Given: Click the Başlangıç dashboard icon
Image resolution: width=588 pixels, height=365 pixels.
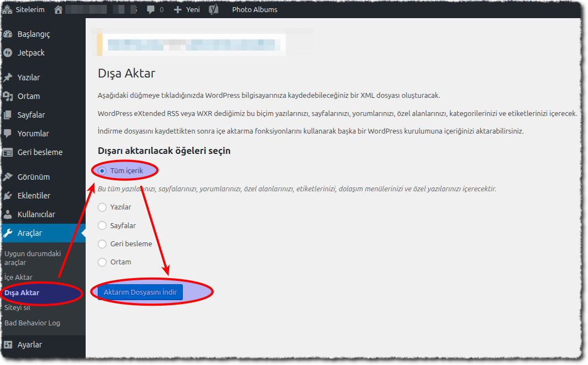Looking at the screenshot, I should pyautogui.click(x=8, y=34).
